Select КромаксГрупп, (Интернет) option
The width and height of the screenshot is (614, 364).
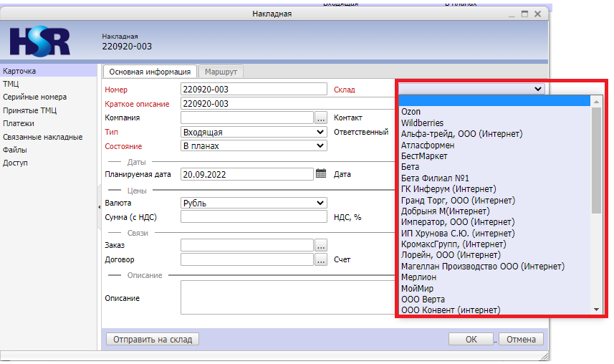494,244
